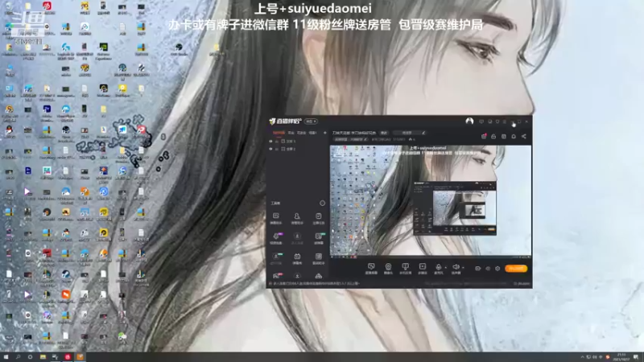Screen dimensions: 644x362
Task: Select the Adobe Premiere Pro desktop icon
Action: (x=47, y=111)
